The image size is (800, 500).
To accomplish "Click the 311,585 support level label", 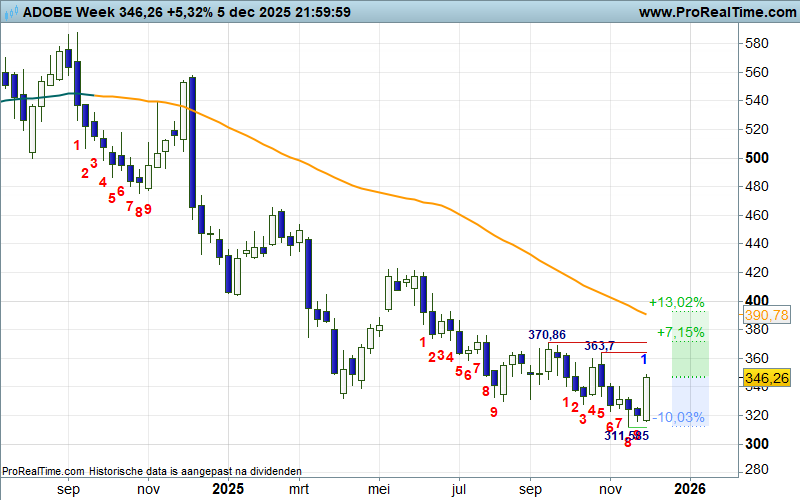I will [627, 435].
